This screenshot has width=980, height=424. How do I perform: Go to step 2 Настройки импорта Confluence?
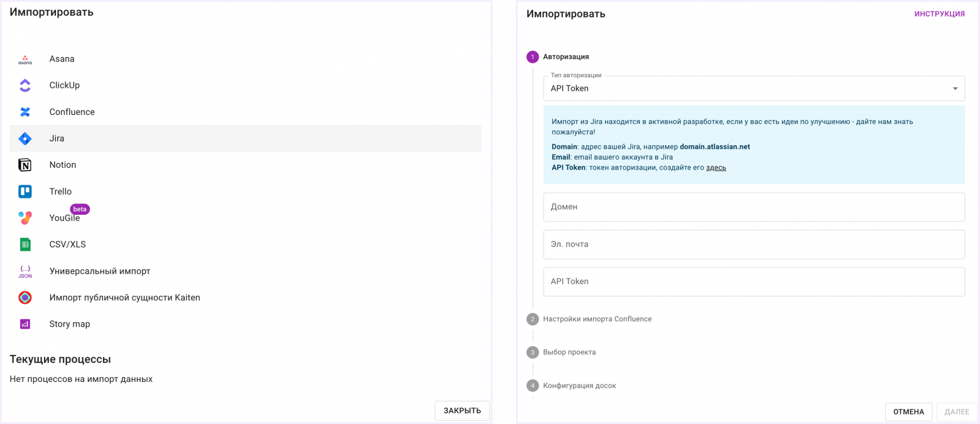point(589,319)
